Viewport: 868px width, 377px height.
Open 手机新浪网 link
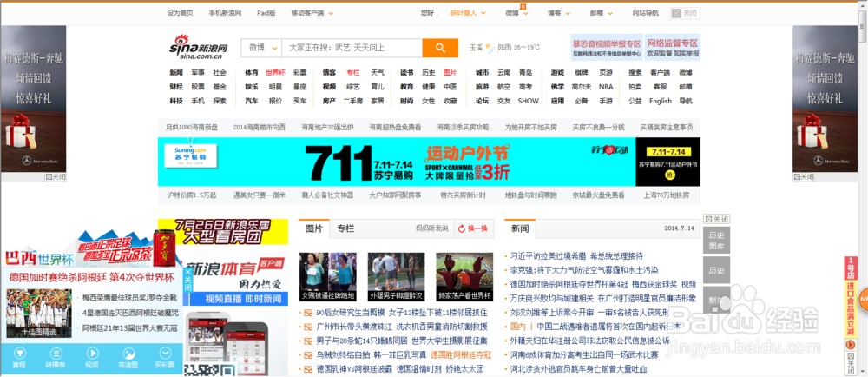(225, 13)
